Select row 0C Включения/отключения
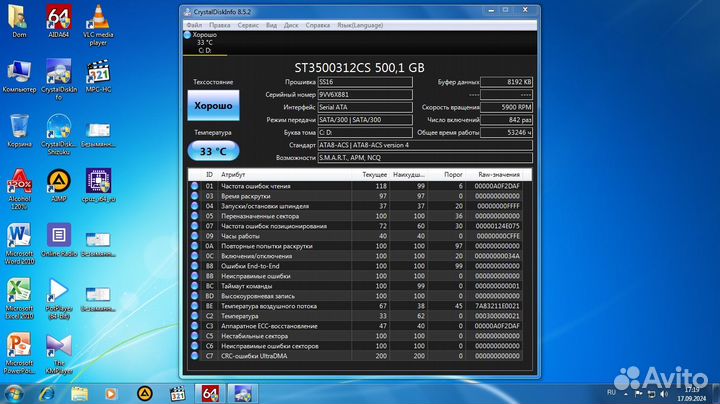720x404 pixels. 356,256
